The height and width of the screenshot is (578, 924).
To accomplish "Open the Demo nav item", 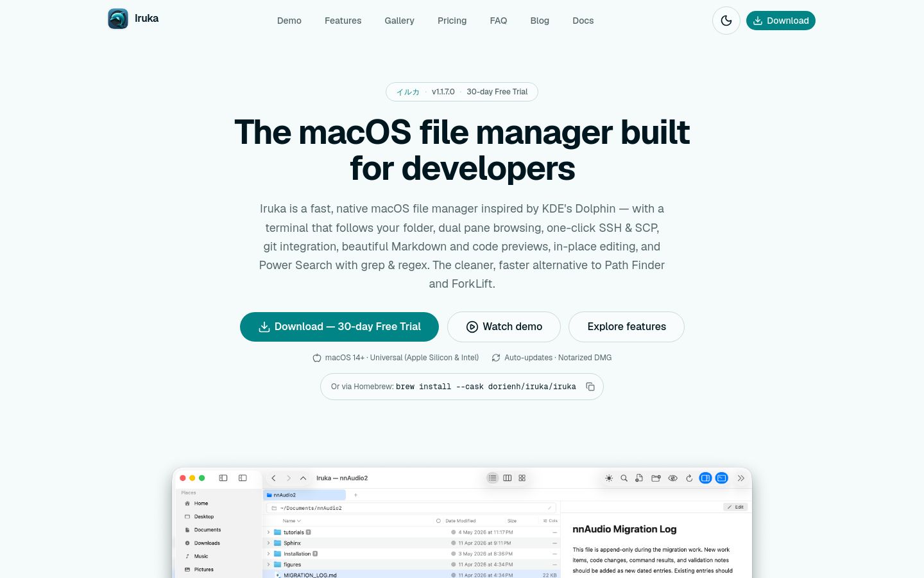I will click(289, 21).
